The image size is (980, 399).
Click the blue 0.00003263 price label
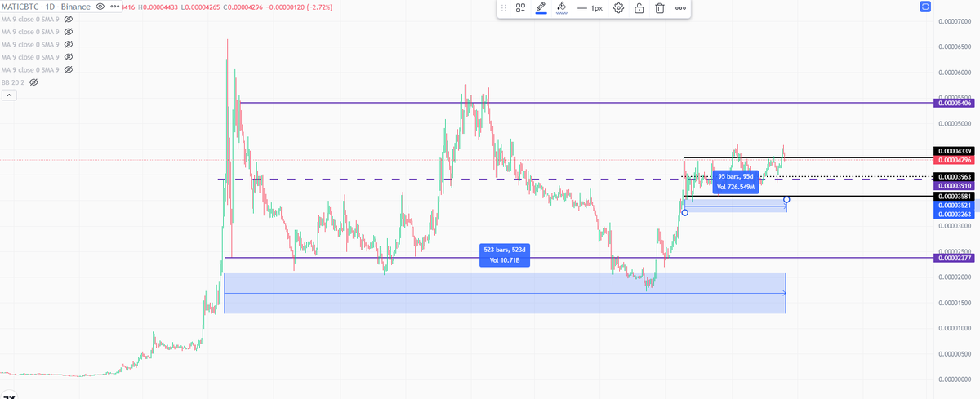tap(955, 215)
